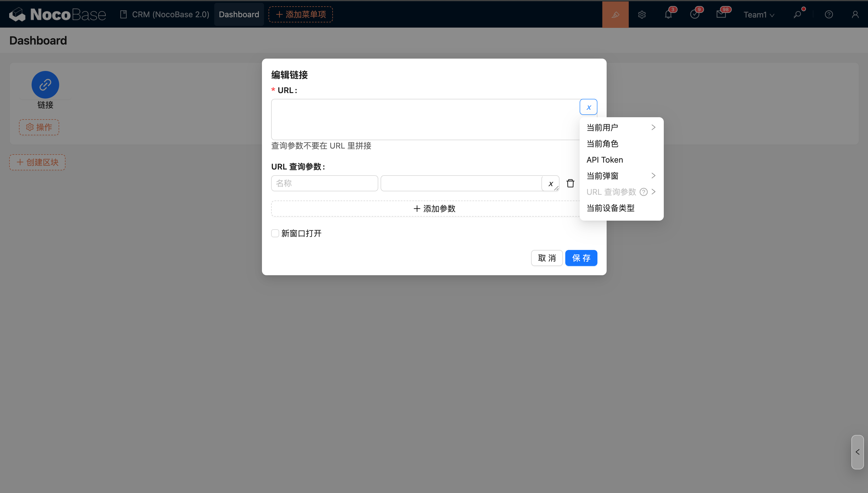Screen dimensions: 868x493
Task: Open the notifications bell icon
Action: pos(668,15)
